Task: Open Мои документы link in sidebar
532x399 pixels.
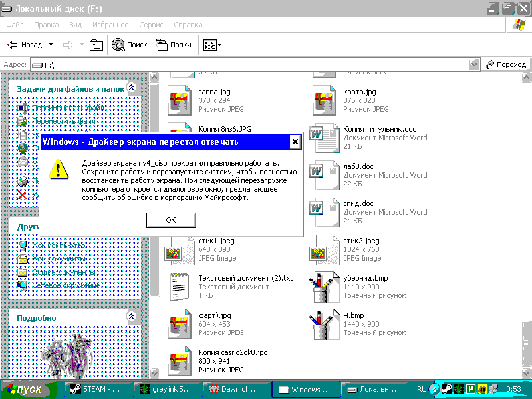Action: click(x=59, y=259)
